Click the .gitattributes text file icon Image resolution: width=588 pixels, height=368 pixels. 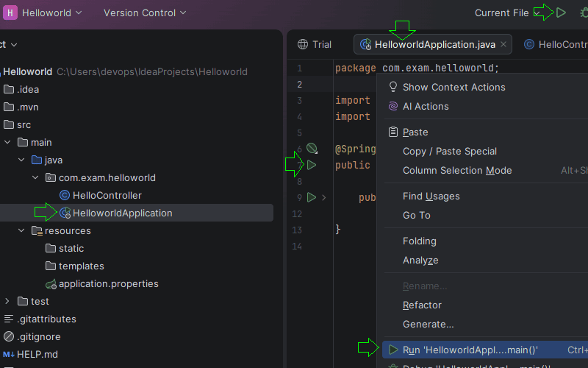coord(9,319)
